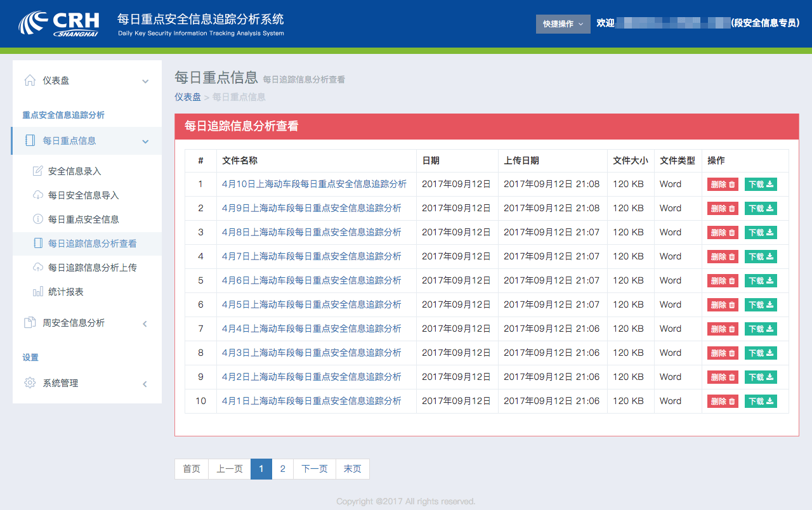The width and height of the screenshot is (812, 510).
Task: Go to page 2
Action: point(283,469)
